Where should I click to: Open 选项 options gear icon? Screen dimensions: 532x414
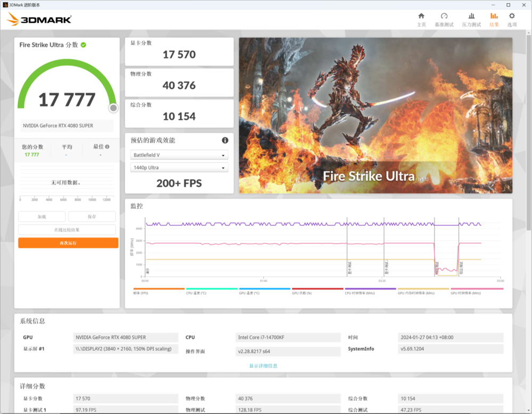[512, 16]
